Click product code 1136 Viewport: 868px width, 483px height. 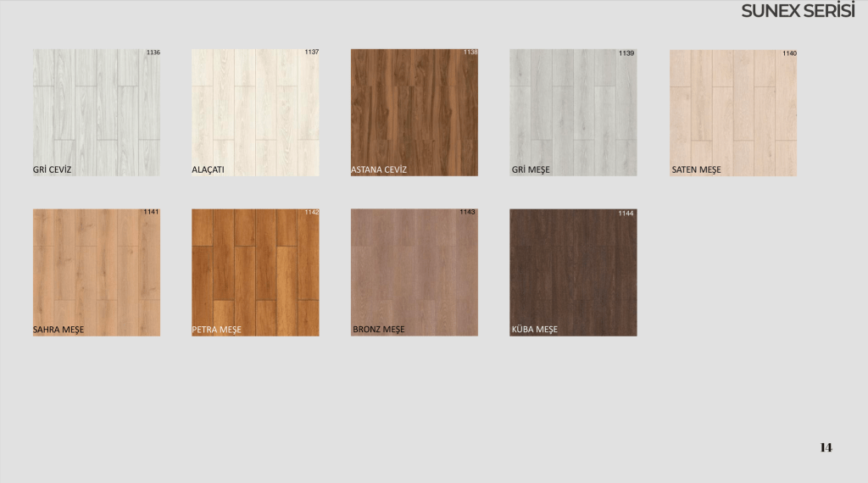click(153, 53)
